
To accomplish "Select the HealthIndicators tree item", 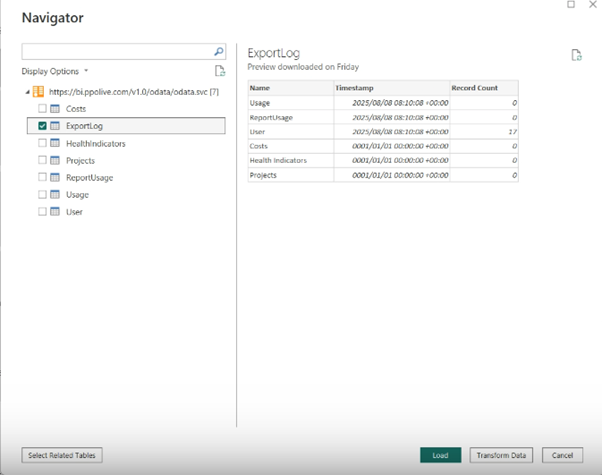I will pyautogui.click(x=126, y=143).
